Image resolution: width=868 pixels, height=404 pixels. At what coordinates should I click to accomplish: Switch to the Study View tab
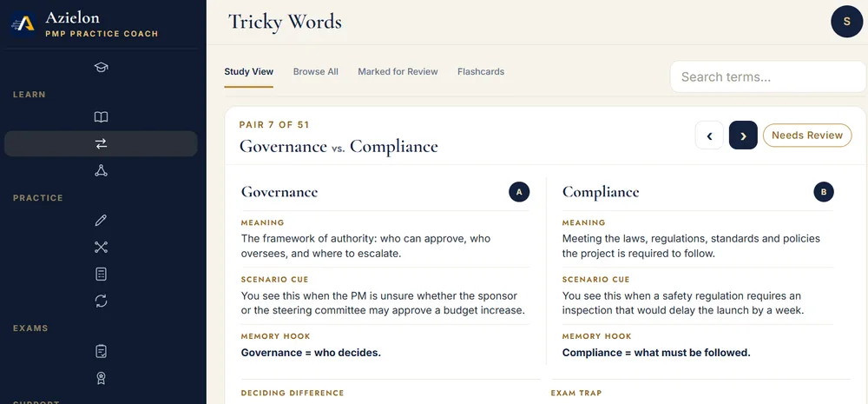(x=248, y=71)
